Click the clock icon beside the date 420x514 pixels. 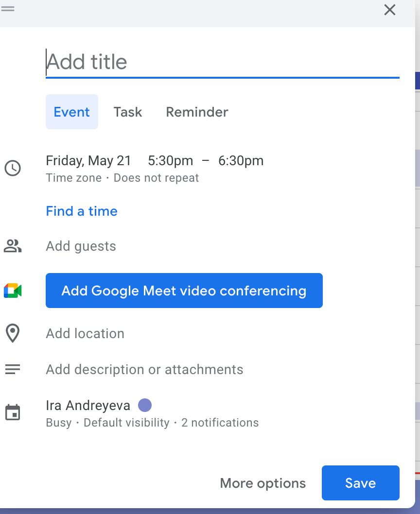13,168
